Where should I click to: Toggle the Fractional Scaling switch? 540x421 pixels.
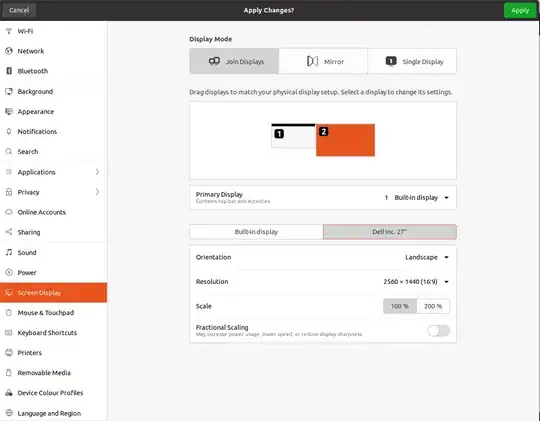(x=439, y=330)
